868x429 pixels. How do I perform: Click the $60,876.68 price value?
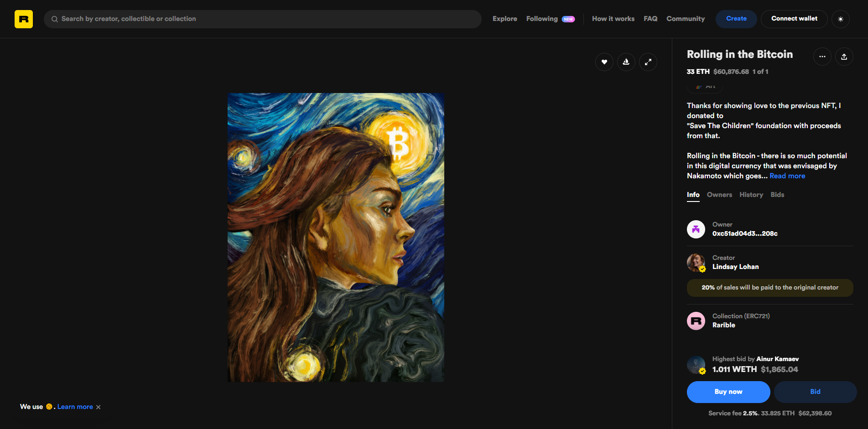pos(731,72)
